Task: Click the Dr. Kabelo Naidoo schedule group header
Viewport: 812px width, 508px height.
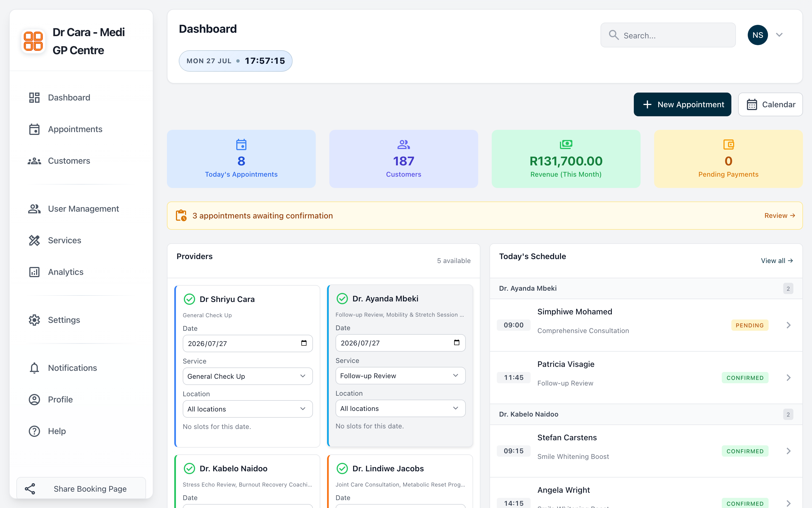Action: [646, 414]
